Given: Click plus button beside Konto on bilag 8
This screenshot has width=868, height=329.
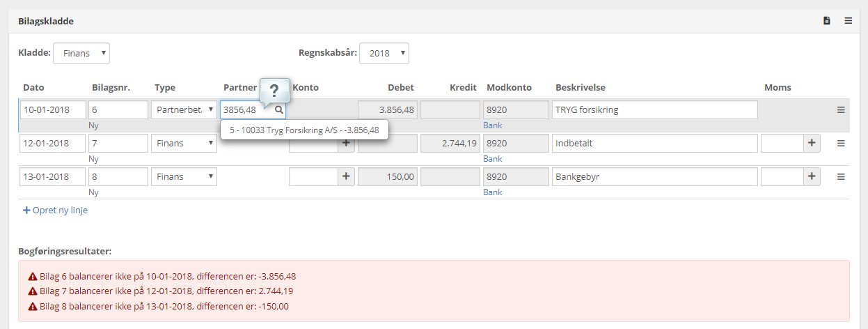Looking at the screenshot, I should click(346, 177).
